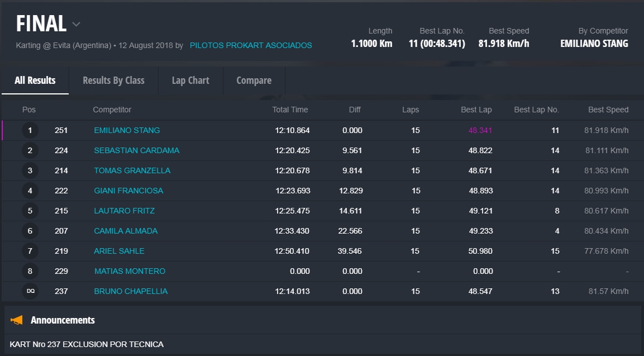
Task: Click the purple best lap time 48.341
Action: click(x=480, y=130)
